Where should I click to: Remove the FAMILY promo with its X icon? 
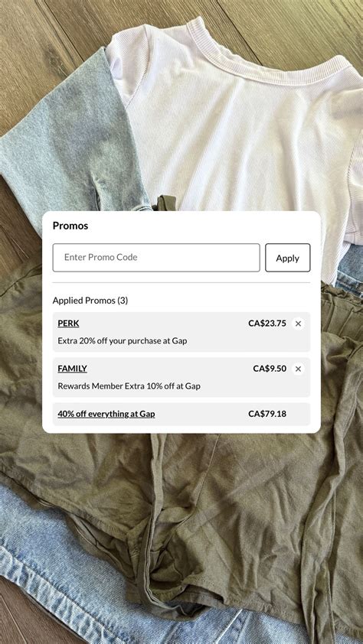[298, 369]
